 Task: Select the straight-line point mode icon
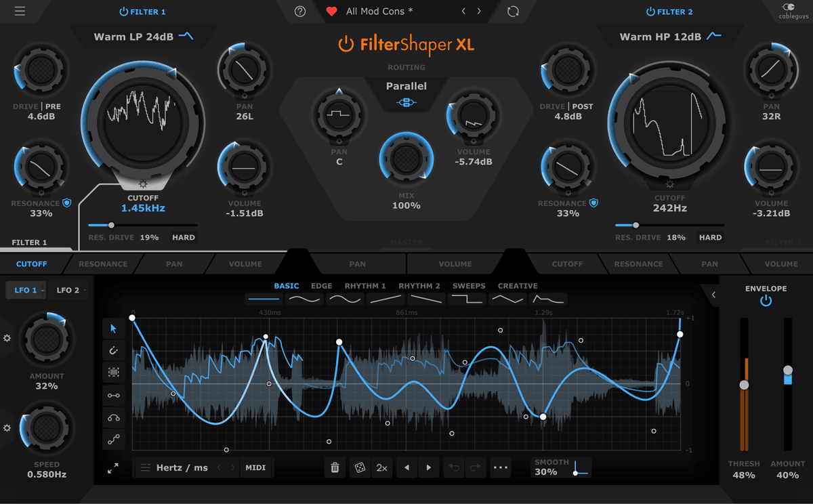tap(113, 395)
